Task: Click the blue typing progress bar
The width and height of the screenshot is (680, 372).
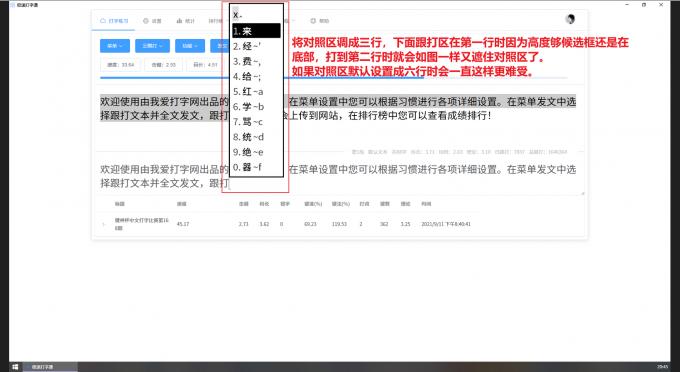Action: (x=262, y=78)
